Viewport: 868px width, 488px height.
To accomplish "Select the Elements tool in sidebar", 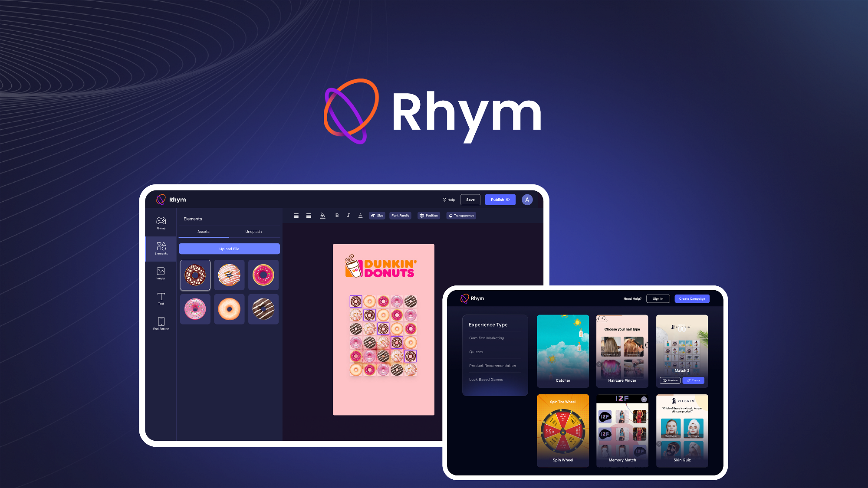I will [x=161, y=249].
